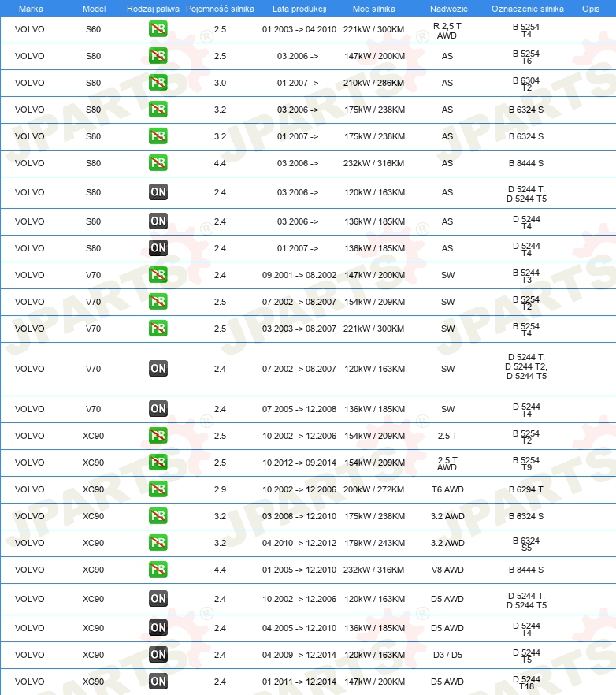616x695 pixels.
Task: Click the petrol icon for V70 B 5244 T3
Action: 158,275
